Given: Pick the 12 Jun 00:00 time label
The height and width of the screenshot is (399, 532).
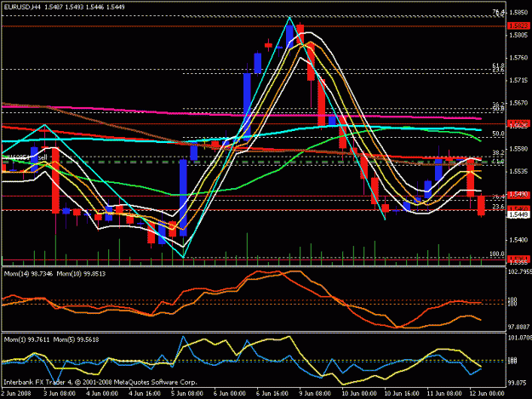Looking at the screenshot, I should [487, 394].
